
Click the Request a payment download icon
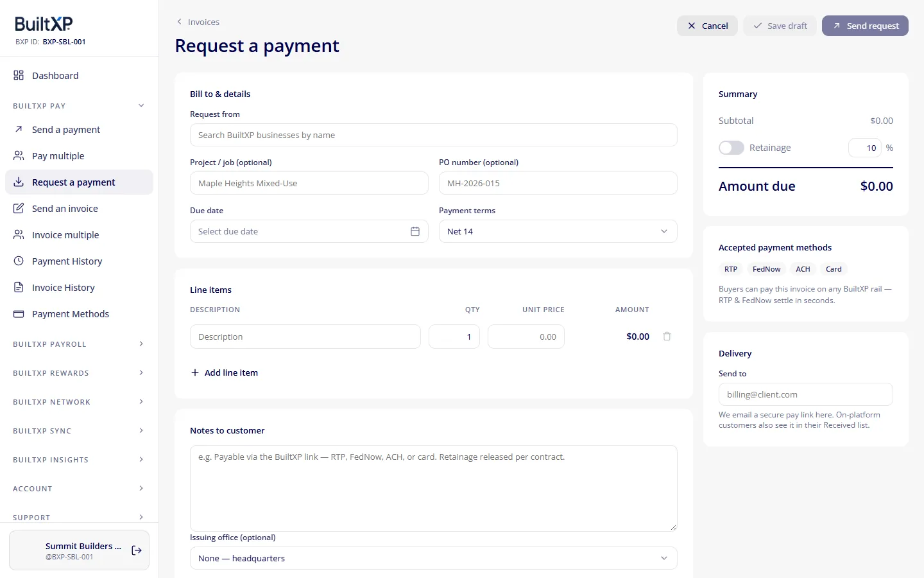19,182
